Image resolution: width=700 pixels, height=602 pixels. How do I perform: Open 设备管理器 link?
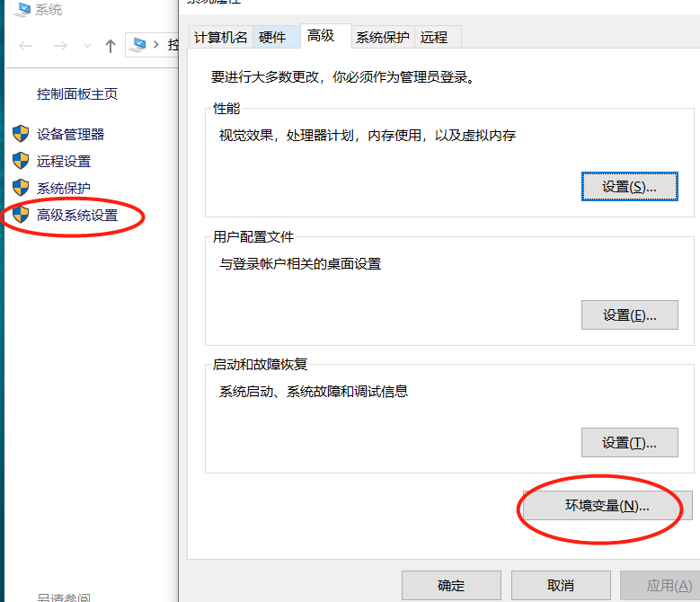pos(70,134)
